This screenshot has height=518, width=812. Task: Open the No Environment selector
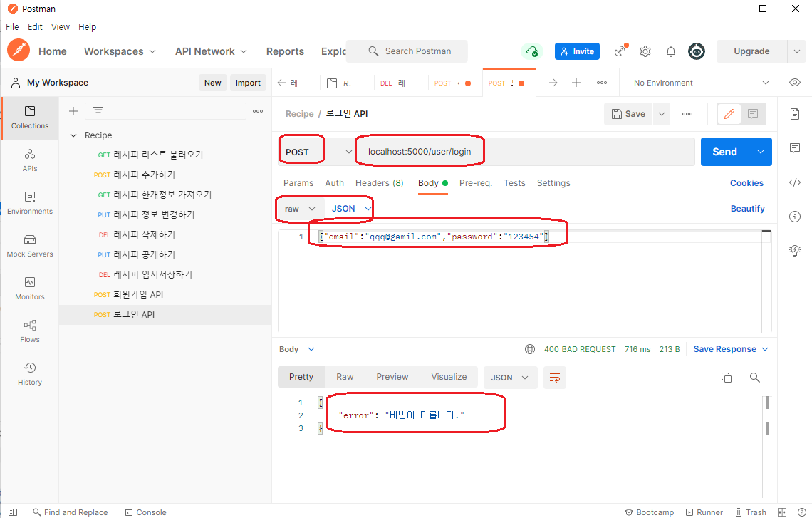[x=701, y=83]
